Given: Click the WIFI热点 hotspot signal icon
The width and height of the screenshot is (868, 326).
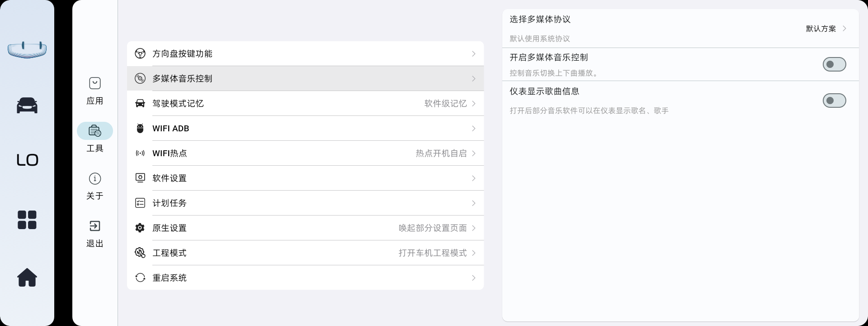Looking at the screenshot, I should click(140, 153).
